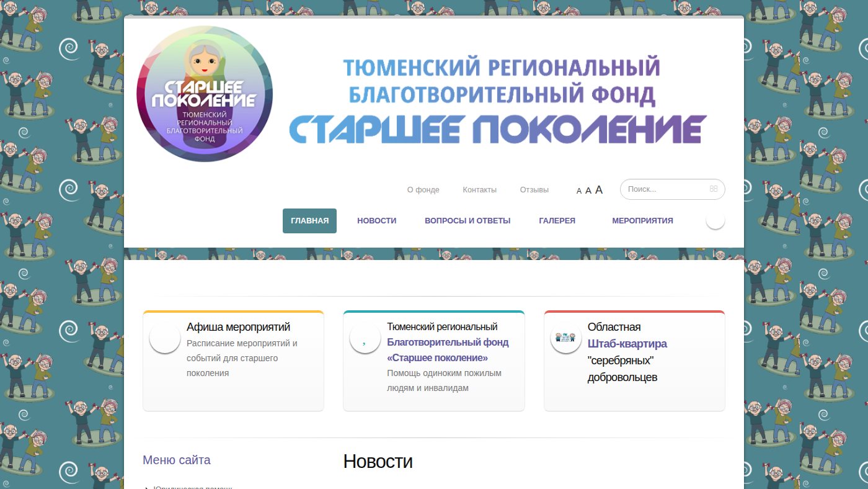868x489 pixels.
Task: Click the volunteers icon beside Областная Штаб-квартира
Action: 566,338
